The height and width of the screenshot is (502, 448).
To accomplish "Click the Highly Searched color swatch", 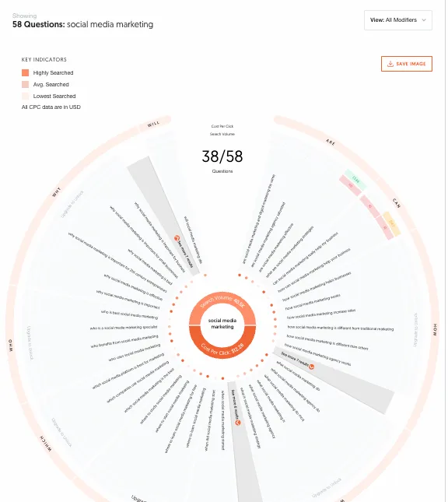I will point(26,72).
